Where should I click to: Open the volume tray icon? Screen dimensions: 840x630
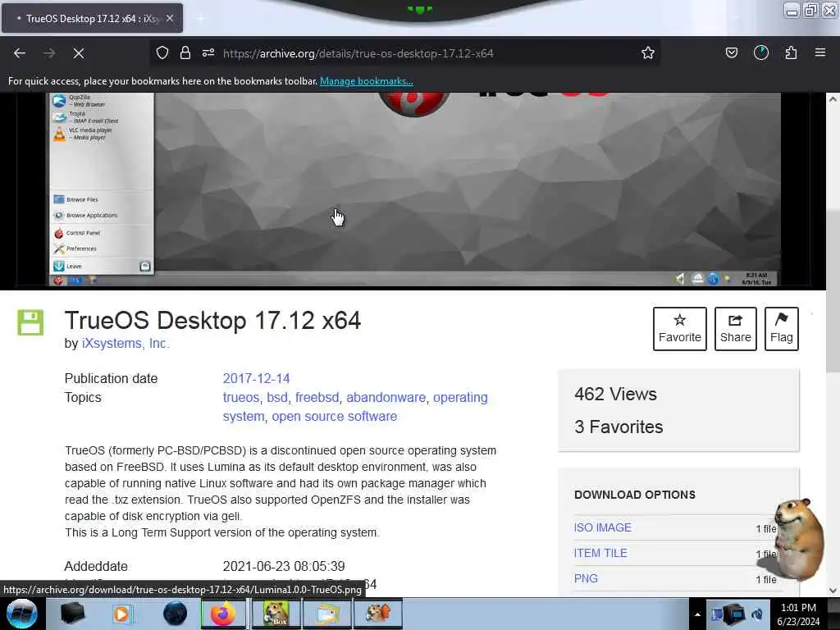pos(757,614)
